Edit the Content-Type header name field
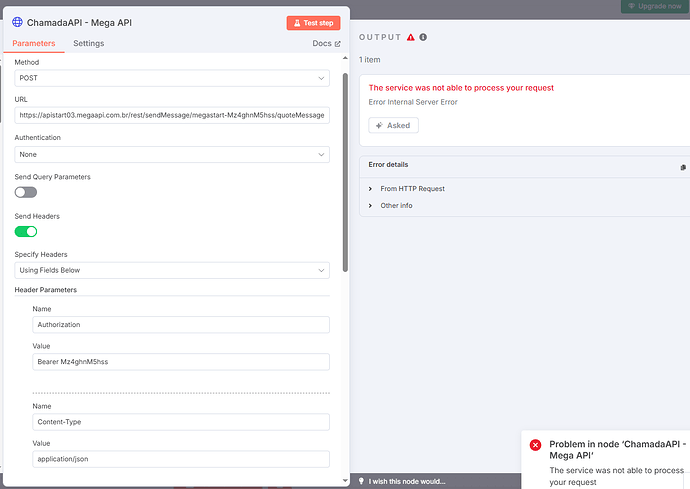This screenshot has height=489, width=690. tap(181, 422)
